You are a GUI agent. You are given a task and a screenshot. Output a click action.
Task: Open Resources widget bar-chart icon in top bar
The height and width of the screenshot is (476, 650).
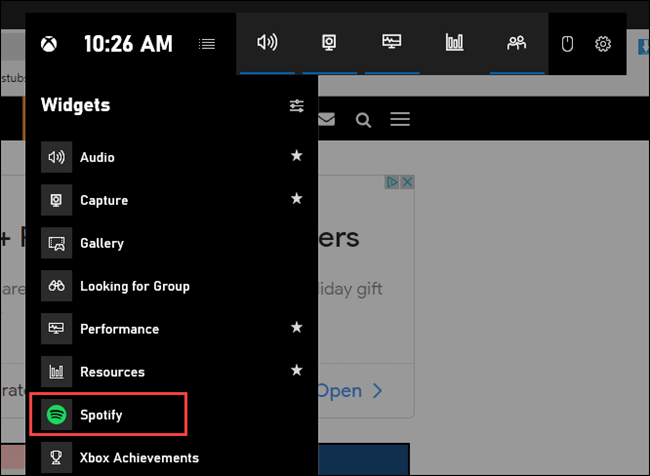click(454, 43)
